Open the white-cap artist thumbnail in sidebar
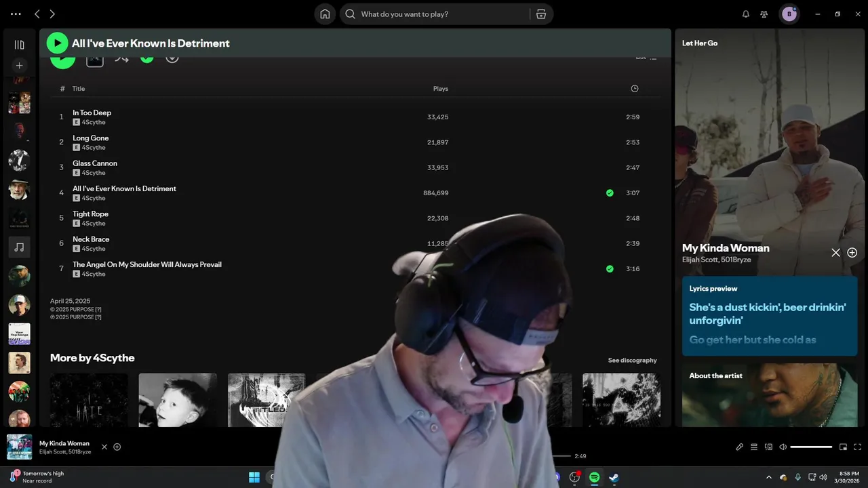This screenshot has height=488, width=868. 19,305
